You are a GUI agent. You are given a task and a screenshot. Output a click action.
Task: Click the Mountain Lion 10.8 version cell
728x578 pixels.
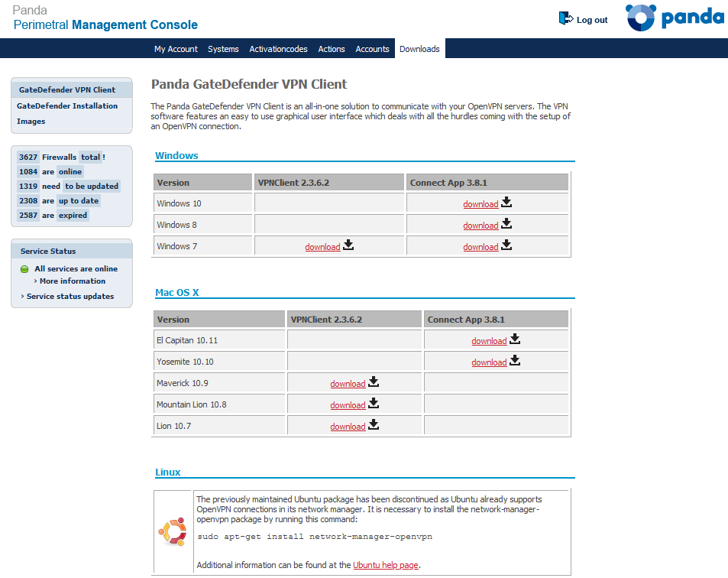219,404
